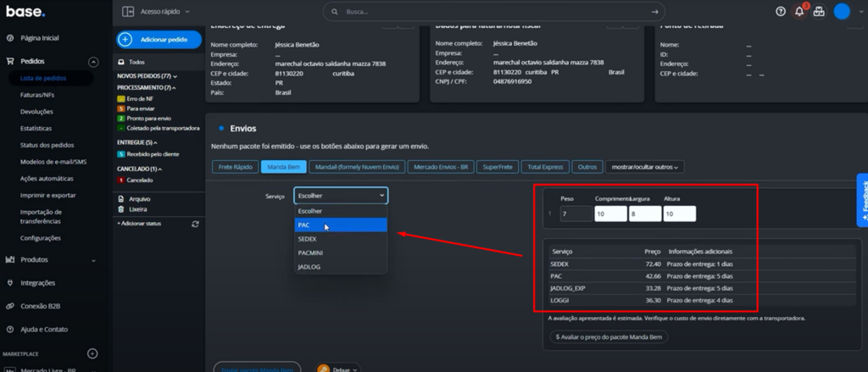Open mostrar/ocultar outros dropdown
The image size is (868, 372).
coord(644,167)
